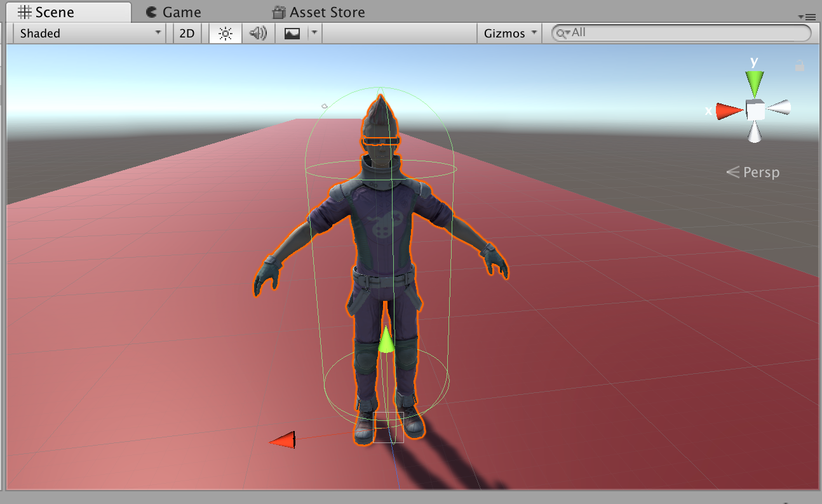Click the green Y axis cone on orientation gizmo

(x=755, y=83)
